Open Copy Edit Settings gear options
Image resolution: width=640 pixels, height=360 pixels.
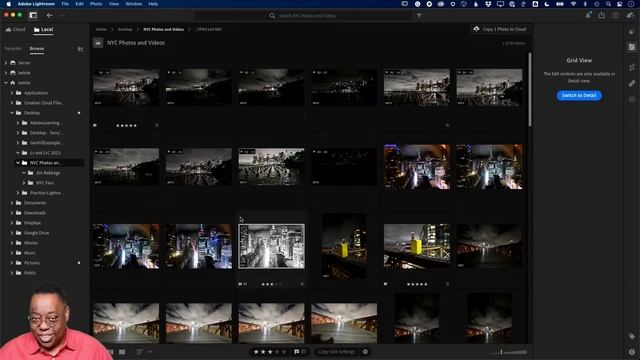point(365,351)
